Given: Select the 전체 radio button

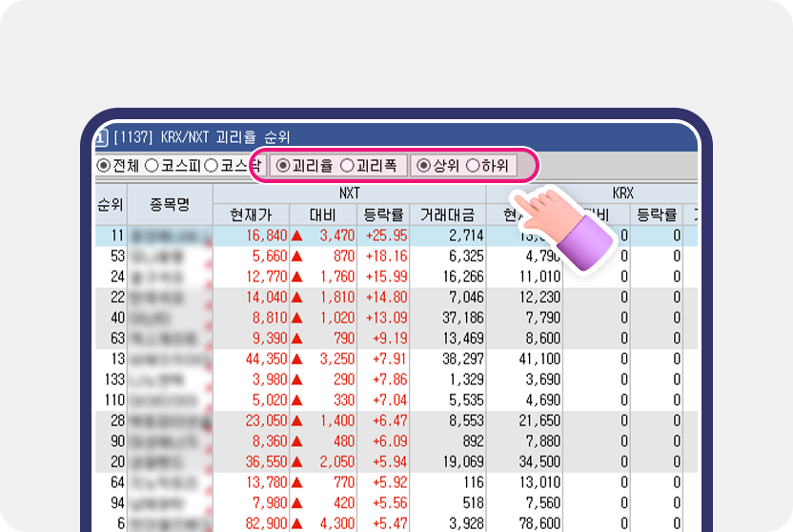Looking at the screenshot, I should pyautogui.click(x=104, y=165).
